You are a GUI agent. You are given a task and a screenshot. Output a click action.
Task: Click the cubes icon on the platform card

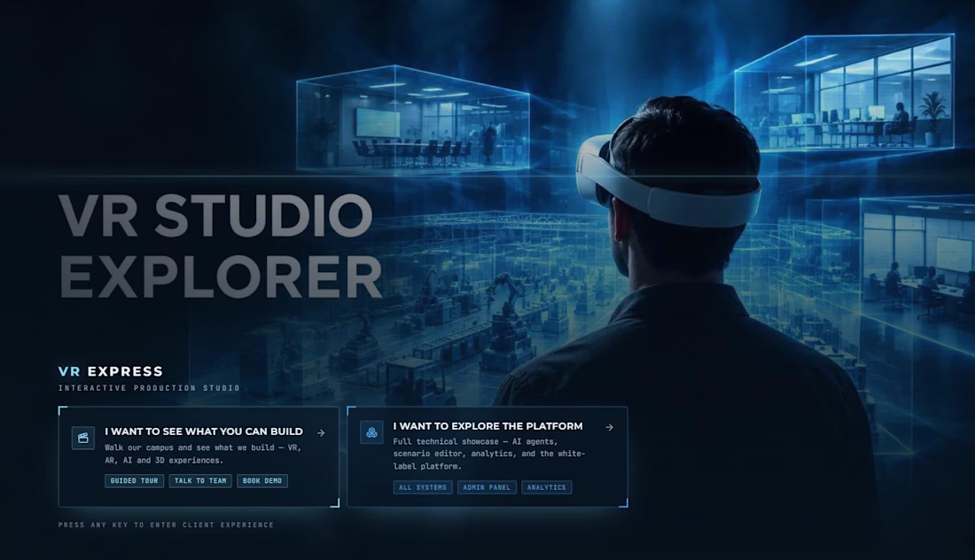[371, 432]
